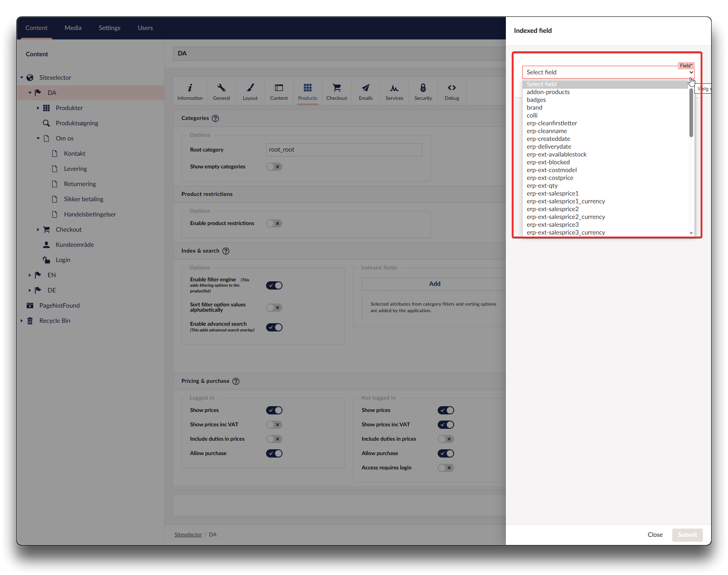Toggle Show empty categories switch

(x=274, y=167)
